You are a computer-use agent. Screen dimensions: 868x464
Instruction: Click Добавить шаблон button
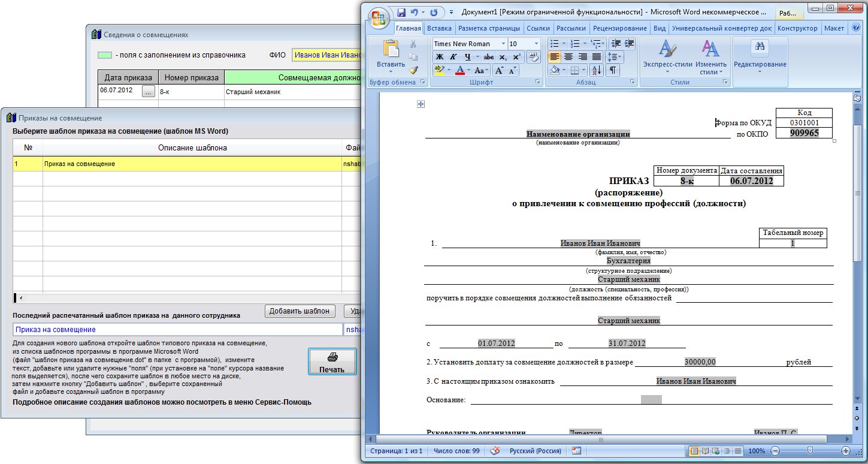click(300, 311)
